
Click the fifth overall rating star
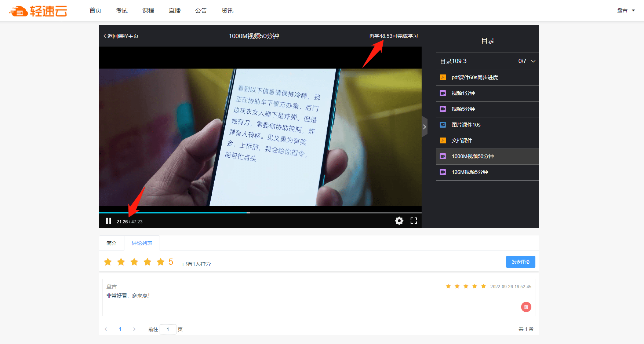click(x=161, y=262)
